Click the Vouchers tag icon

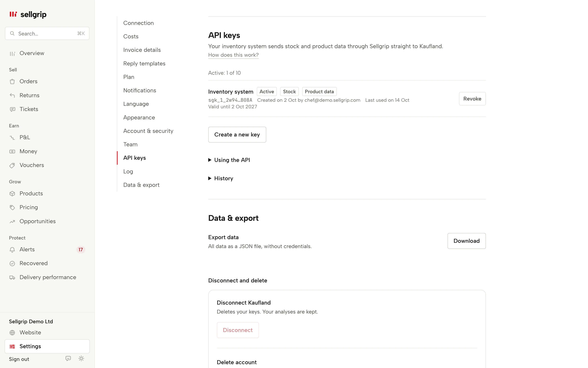coord(12,165)
